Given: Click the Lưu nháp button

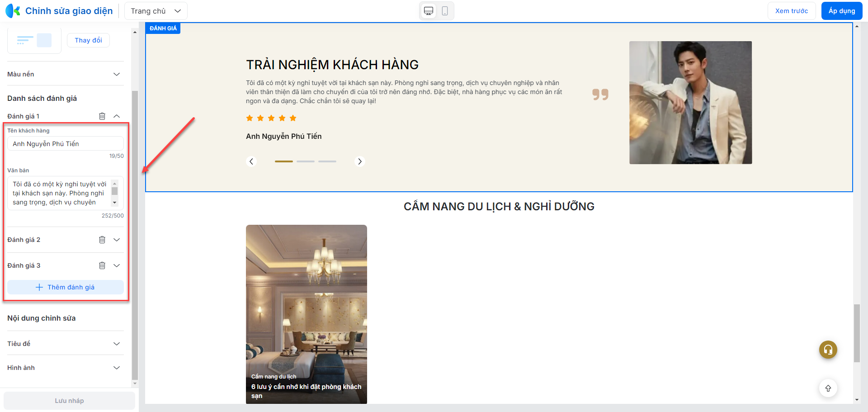Looking at the screenshot, I should click(69, 401).
